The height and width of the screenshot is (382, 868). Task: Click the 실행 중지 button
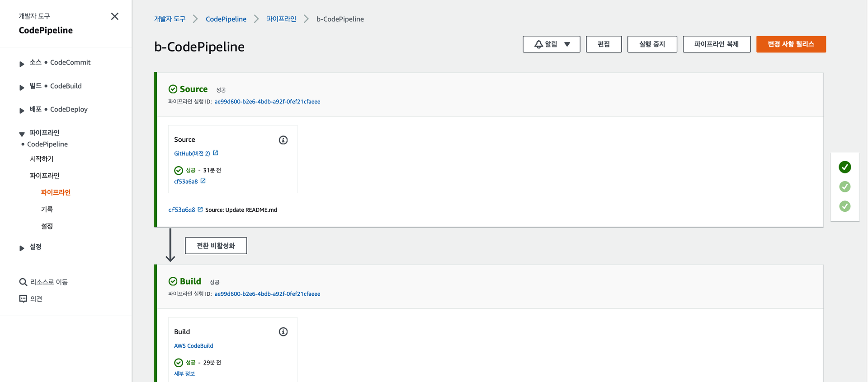coord(652,44)
